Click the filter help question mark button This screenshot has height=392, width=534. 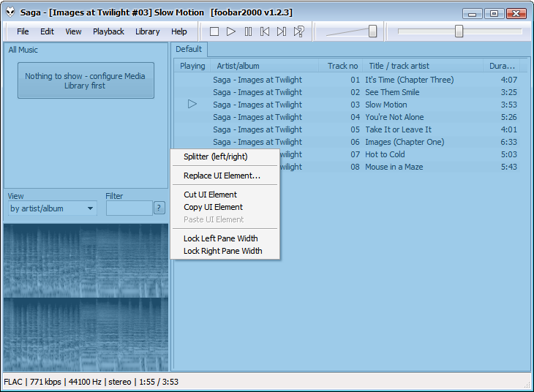[159, 208]
